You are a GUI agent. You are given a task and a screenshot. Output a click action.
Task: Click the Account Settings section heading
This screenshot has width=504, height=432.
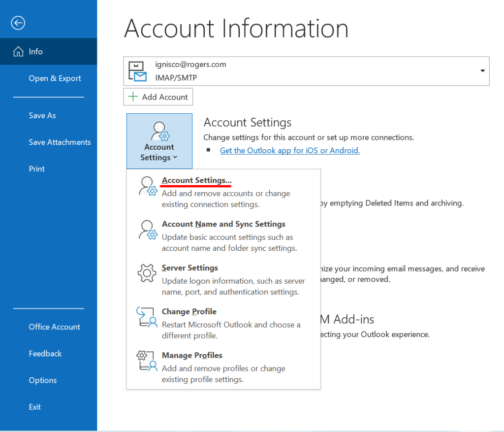(x=248, y=122)
